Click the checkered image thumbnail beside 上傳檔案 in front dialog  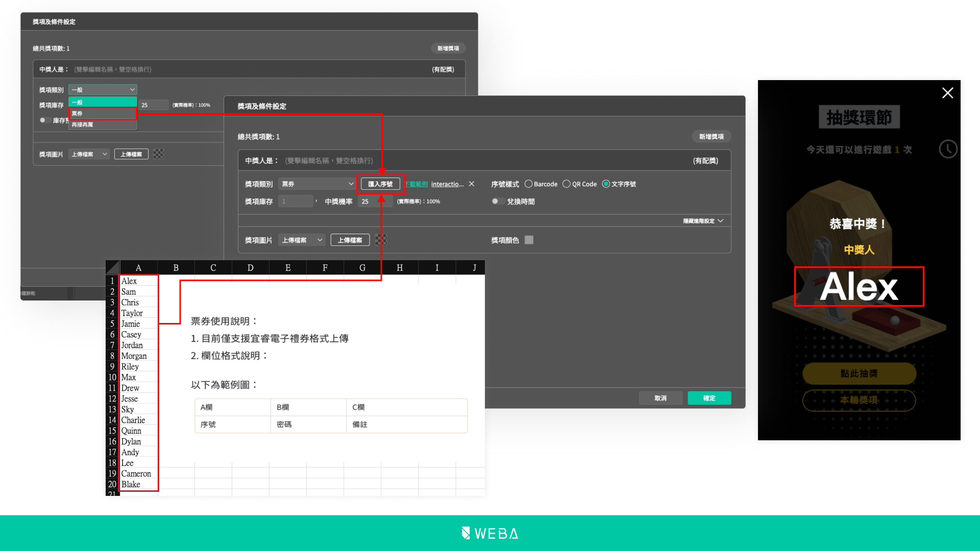tap(381, 240)
